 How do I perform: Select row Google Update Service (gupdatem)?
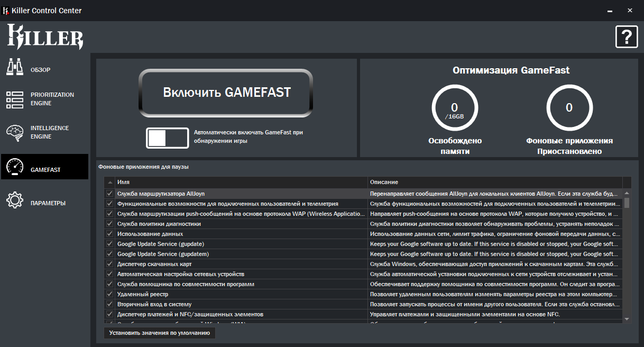pyautogui.click(x=364, y=254)
